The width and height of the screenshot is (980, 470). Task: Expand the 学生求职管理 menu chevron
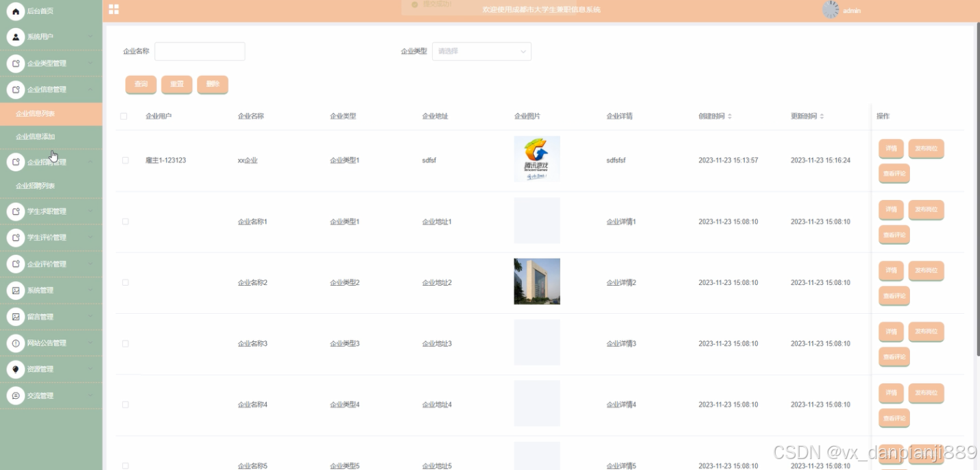91,212
